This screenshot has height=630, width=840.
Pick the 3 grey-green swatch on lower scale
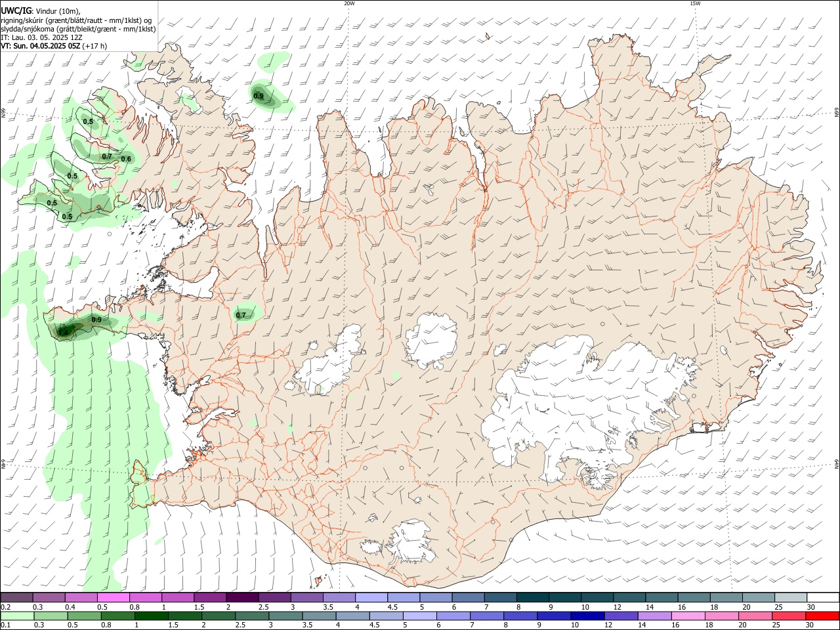pos(285,616)
